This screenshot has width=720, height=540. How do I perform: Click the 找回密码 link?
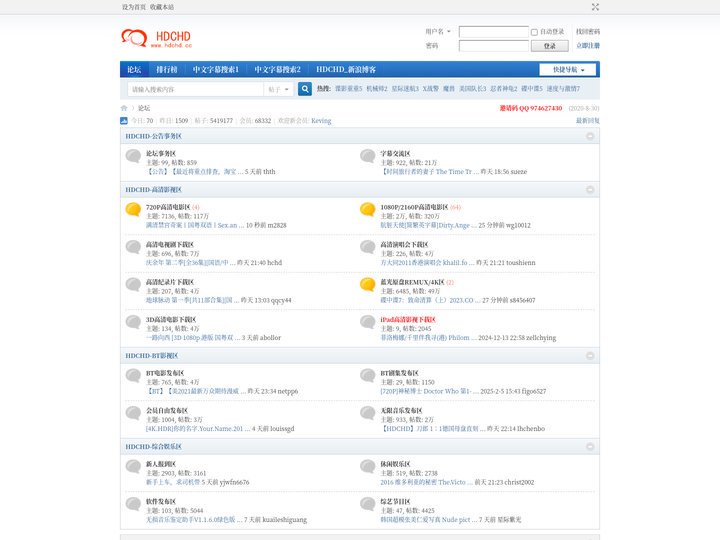pos(588,32)
